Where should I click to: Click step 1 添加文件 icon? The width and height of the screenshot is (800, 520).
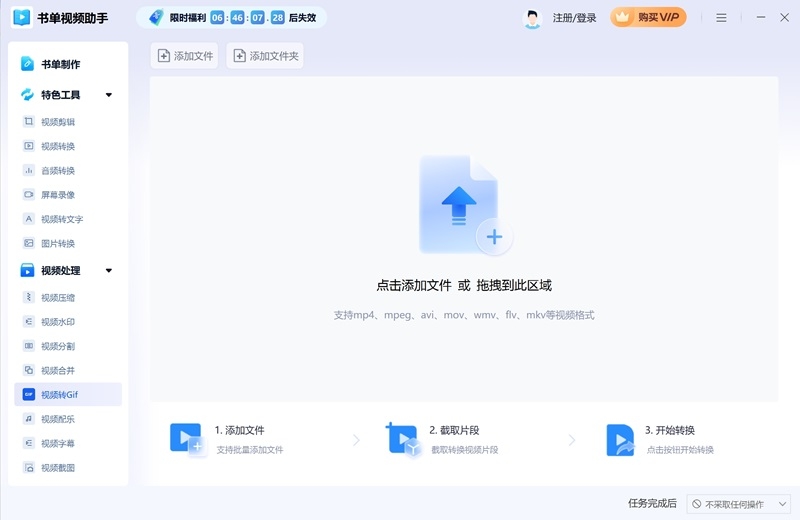(x=187, y=439)
